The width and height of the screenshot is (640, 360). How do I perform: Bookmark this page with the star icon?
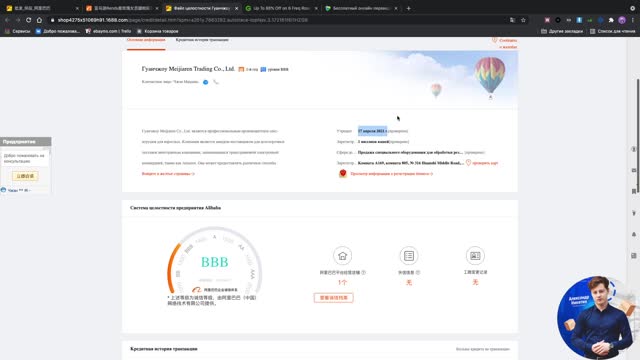523,20
